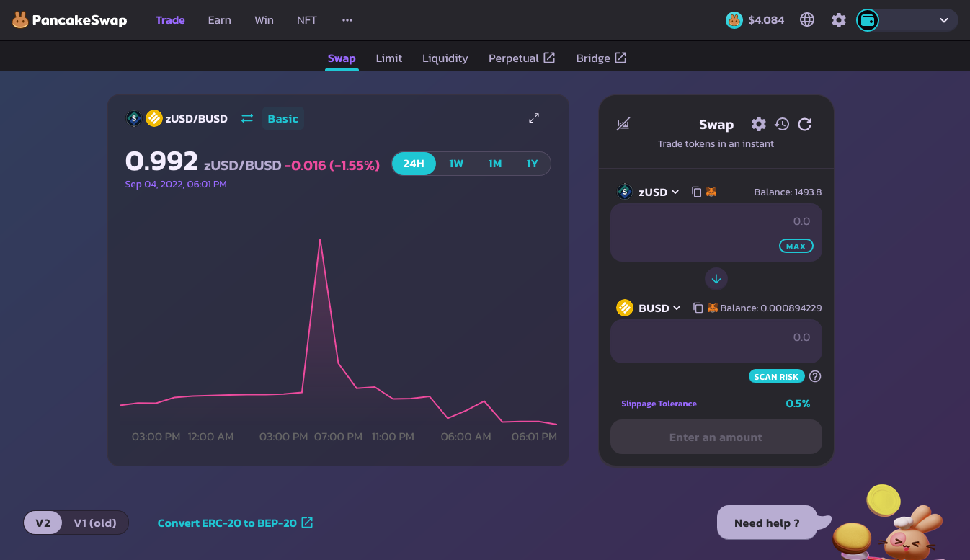Click the down arrow to switch tokens
The width and height of the screenshot is (970, 560).
point(716,278)
